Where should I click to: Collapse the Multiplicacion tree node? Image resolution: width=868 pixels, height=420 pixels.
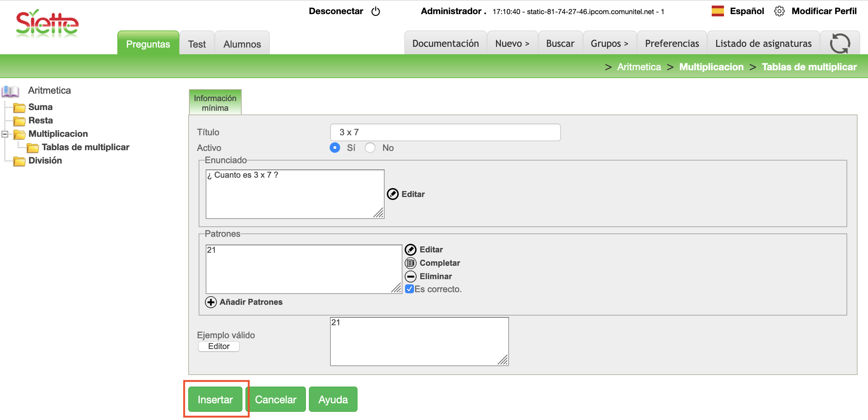point(5,134)
